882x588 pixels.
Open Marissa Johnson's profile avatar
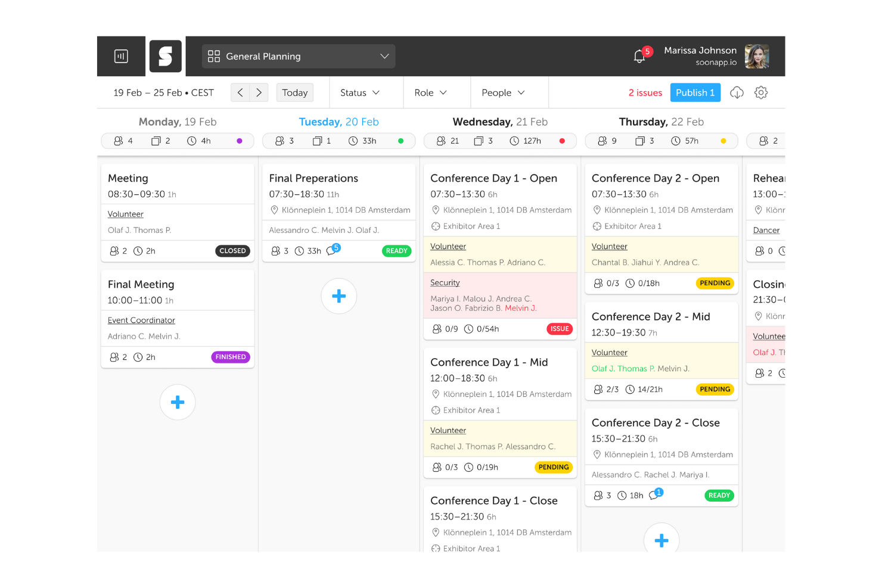coord(757,56)
